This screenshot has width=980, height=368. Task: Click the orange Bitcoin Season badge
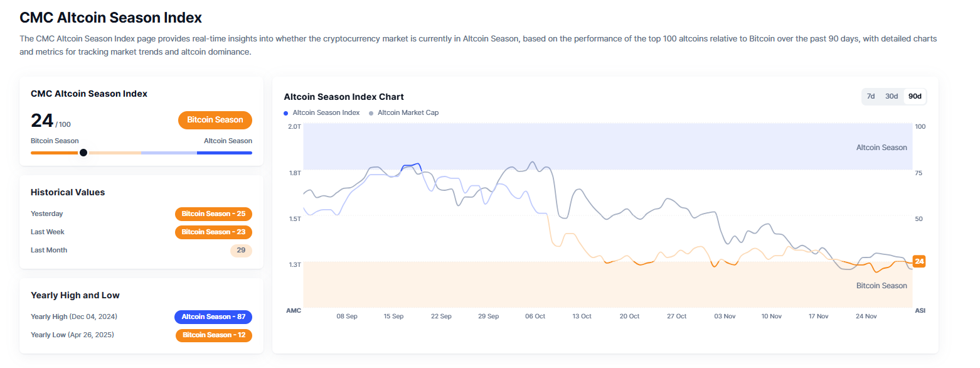215,120
